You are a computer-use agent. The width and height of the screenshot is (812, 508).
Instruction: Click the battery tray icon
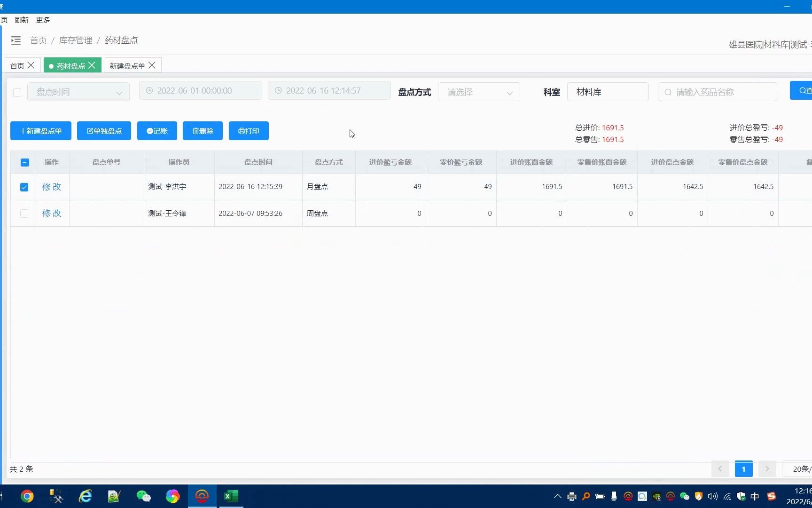[x=600, y=496]
